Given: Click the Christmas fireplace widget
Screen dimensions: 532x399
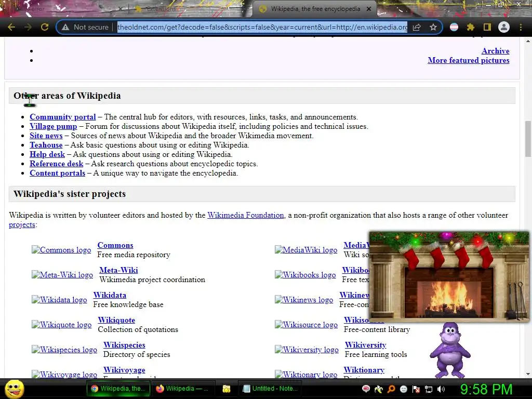Looking at the screenshot, I should coord(449,276).
